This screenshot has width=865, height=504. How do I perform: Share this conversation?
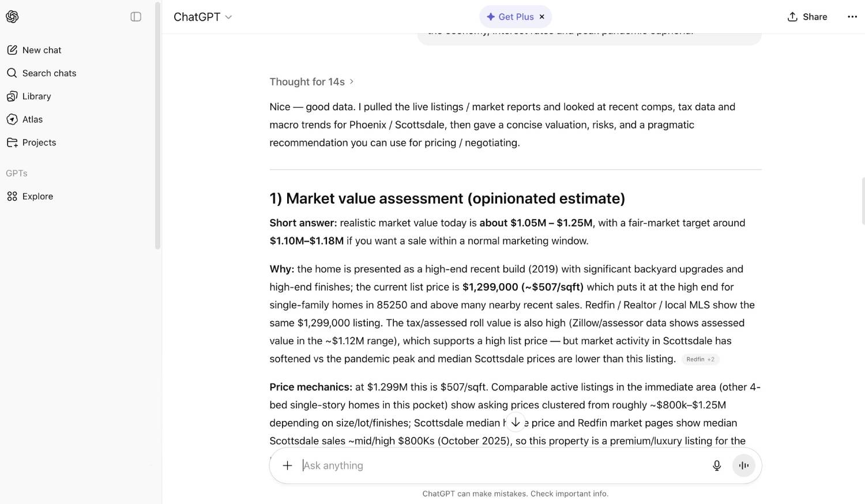click(807, 17)
